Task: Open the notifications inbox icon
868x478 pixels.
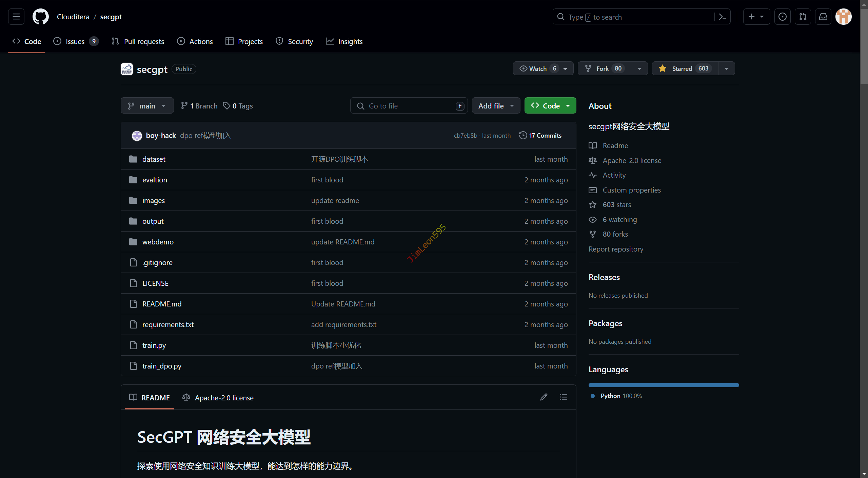Action: click(x=823, y=17)
